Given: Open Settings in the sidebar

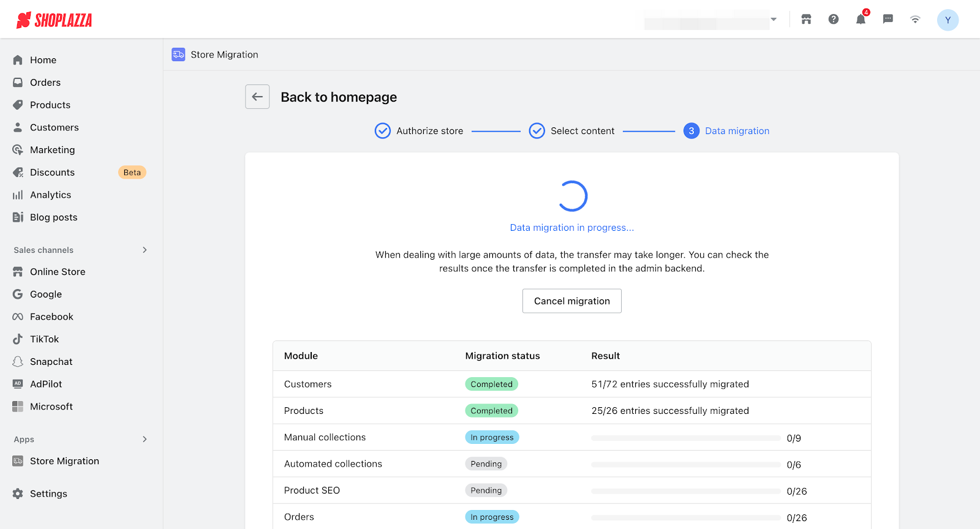Looking at the screenshot, I should tap(48, 493).
